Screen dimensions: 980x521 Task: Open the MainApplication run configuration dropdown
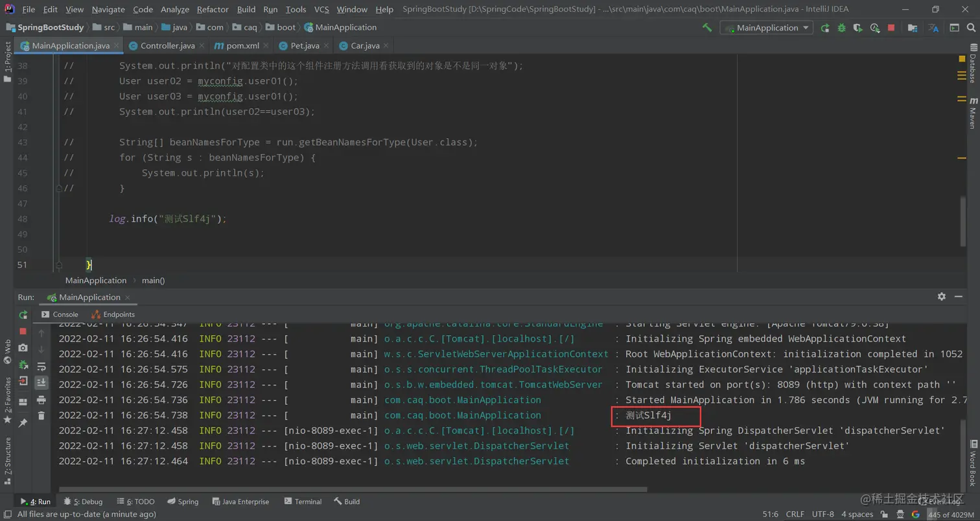(x=767, y=28)
